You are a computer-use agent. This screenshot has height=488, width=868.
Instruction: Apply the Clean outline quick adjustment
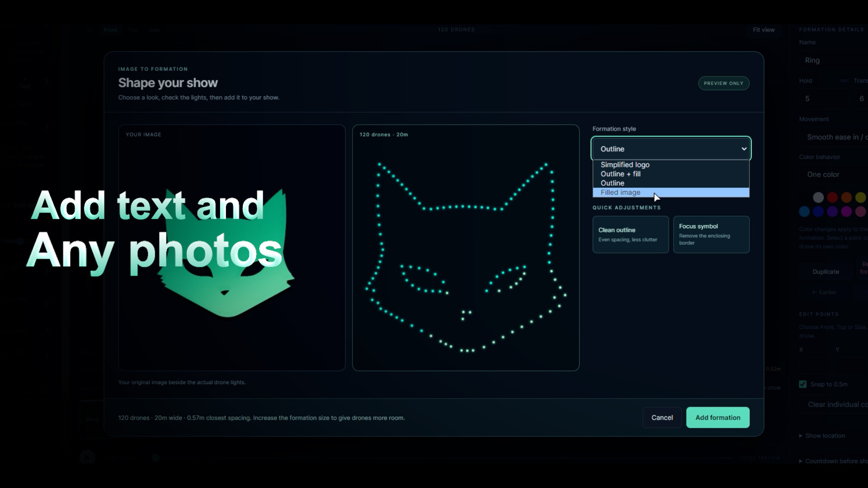coord(631,235)
